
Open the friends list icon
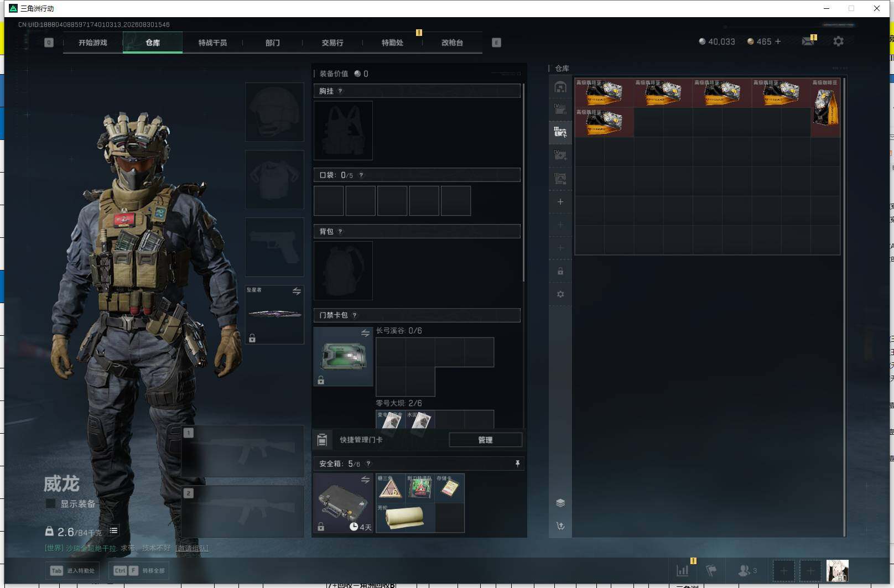pyautogui.click(x=747, y=570)
